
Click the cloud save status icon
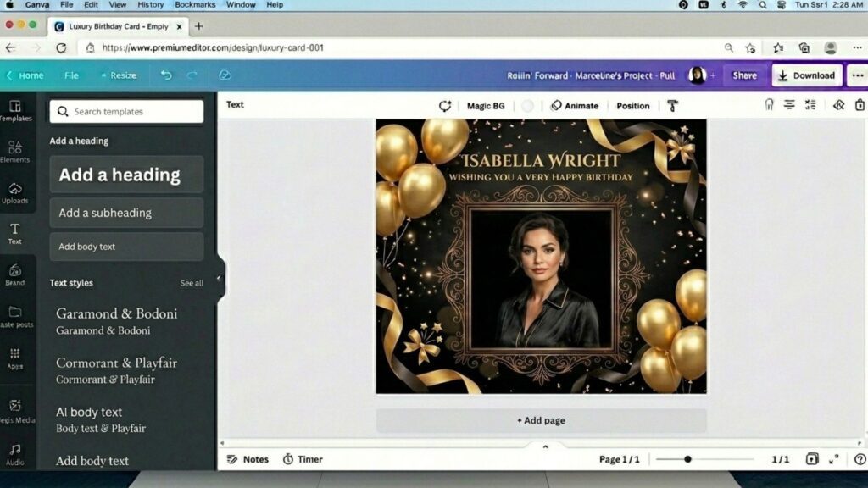[x=225, y=75]
